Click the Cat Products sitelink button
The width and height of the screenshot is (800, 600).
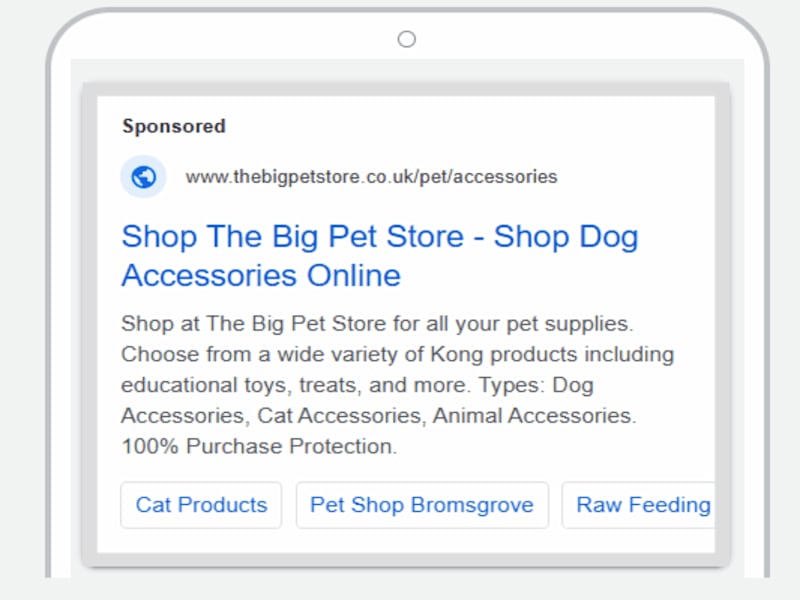200,505
